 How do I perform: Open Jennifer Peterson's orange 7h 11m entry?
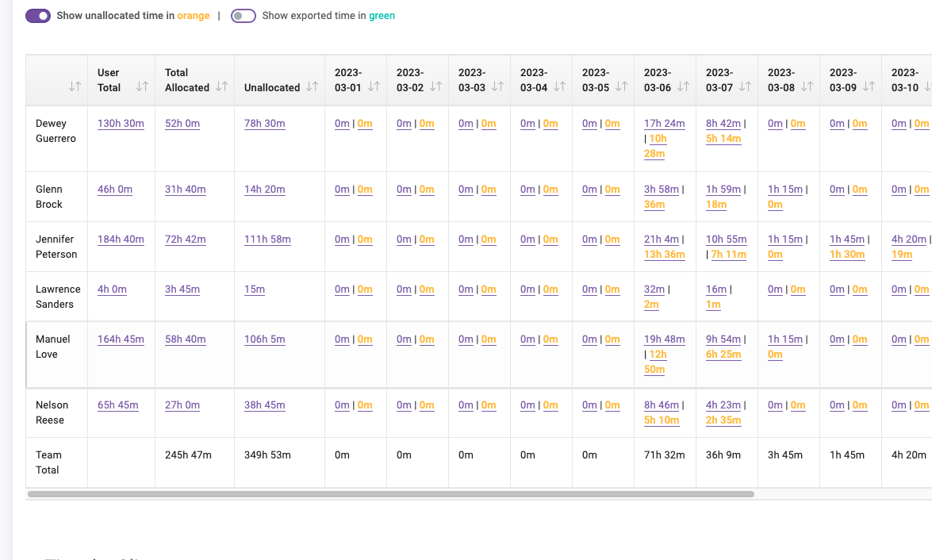(729, 255)
